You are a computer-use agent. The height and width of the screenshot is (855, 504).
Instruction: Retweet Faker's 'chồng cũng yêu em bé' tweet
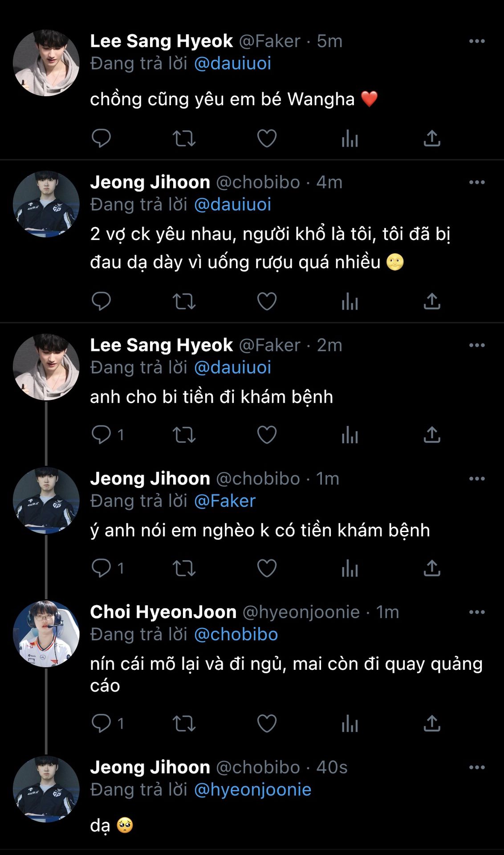click(184, 138)
